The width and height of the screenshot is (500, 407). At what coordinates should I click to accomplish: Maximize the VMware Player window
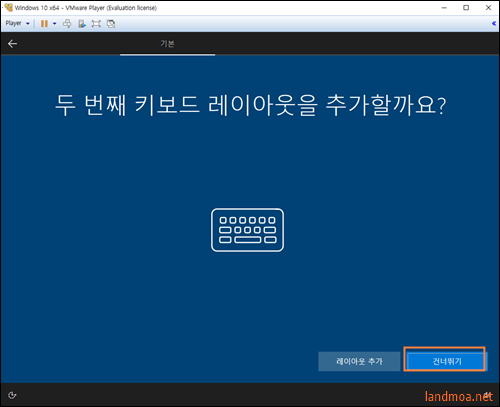[x=466, y=8]
